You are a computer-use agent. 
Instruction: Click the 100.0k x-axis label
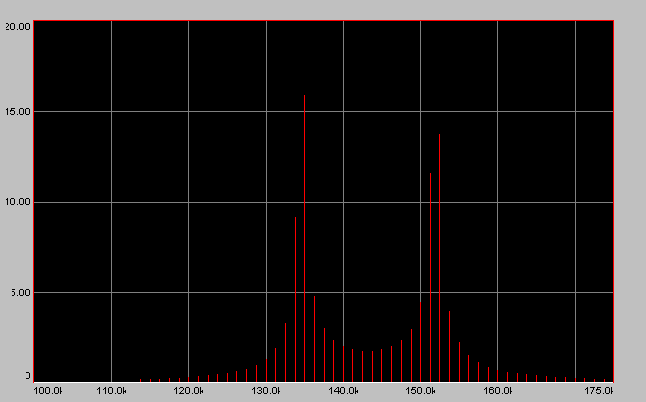[47, 390]
